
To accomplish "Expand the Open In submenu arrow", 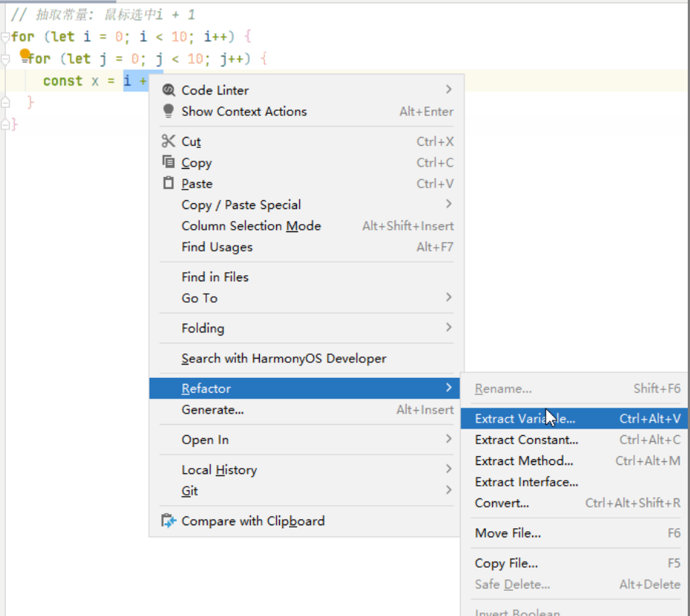I will (448, 439).
